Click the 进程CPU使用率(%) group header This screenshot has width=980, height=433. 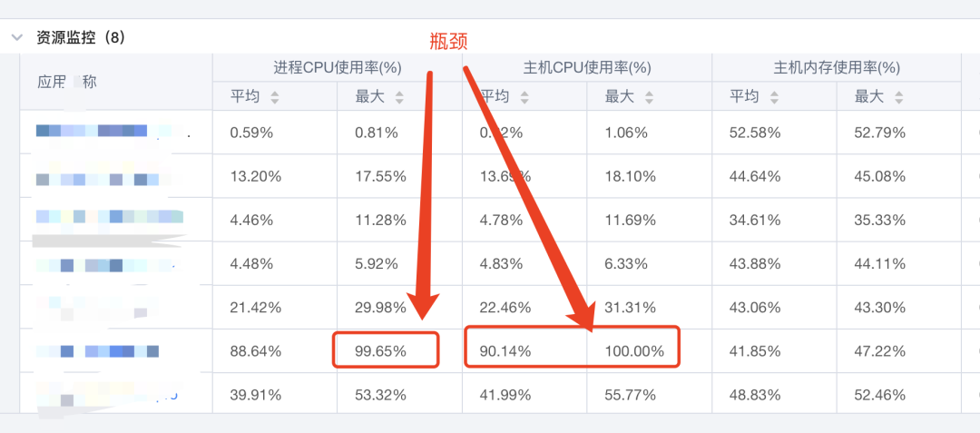(338, 67)
